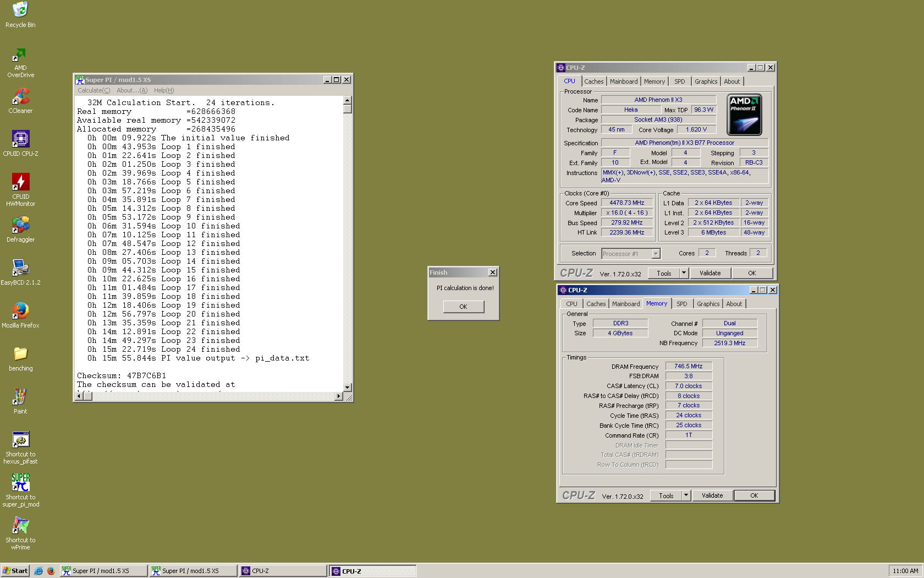Click bottom CPU-Z window title icon
Viewport: 924px width, 578px height.
pyautogui.click(x=563, y=290)
